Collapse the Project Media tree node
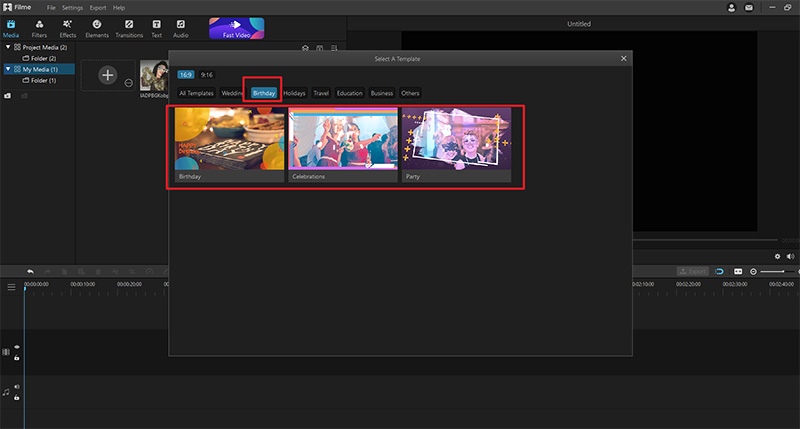This screenshot has width=800, height=429. point(8,47)
